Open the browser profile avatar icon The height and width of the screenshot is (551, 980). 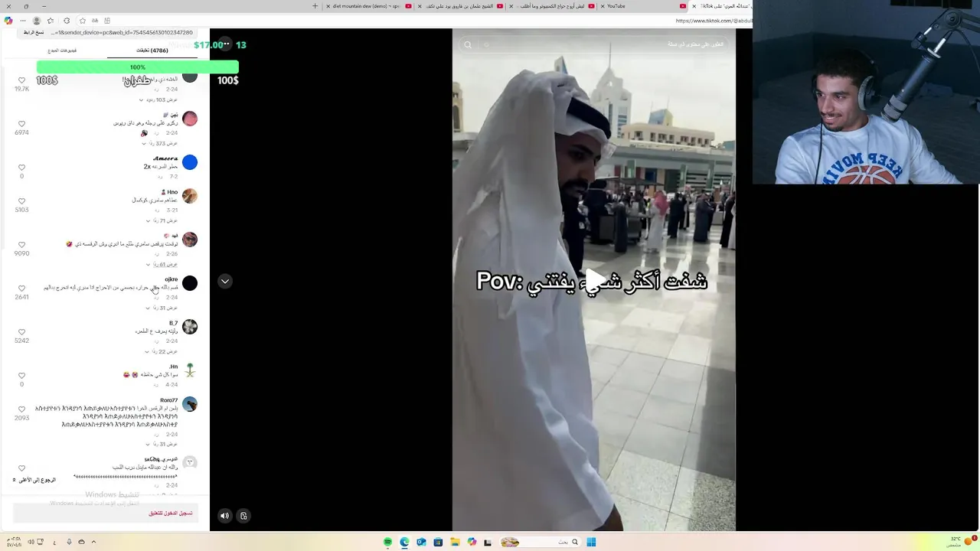coord(36,21)
